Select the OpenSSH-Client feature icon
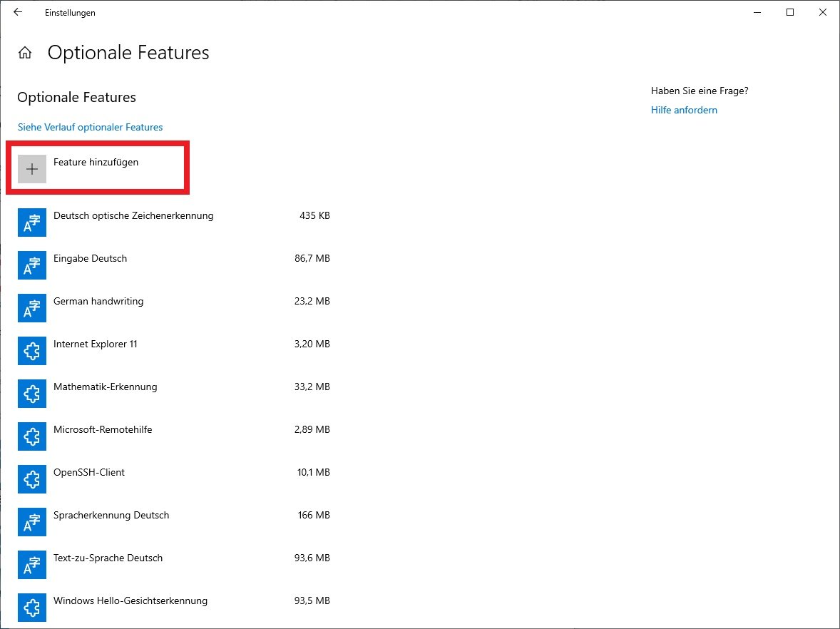 (x=31, y=479)
